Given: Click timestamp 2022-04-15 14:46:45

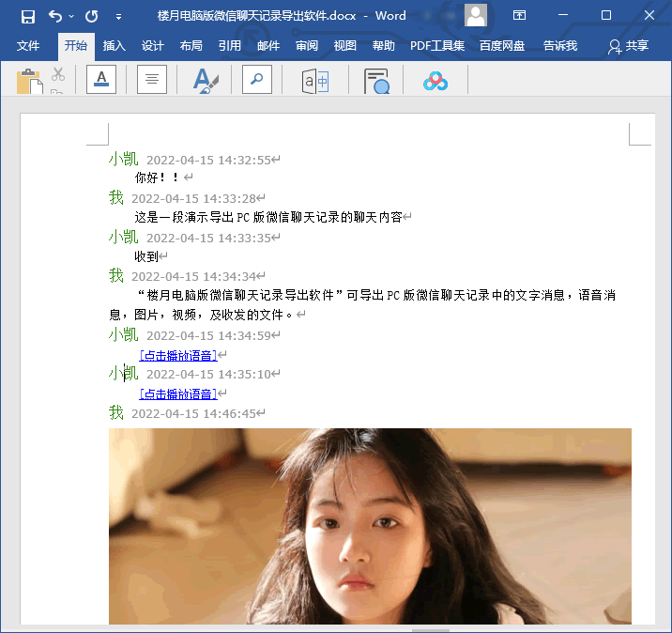Looking at the screenshot, I should click(193, 414).
